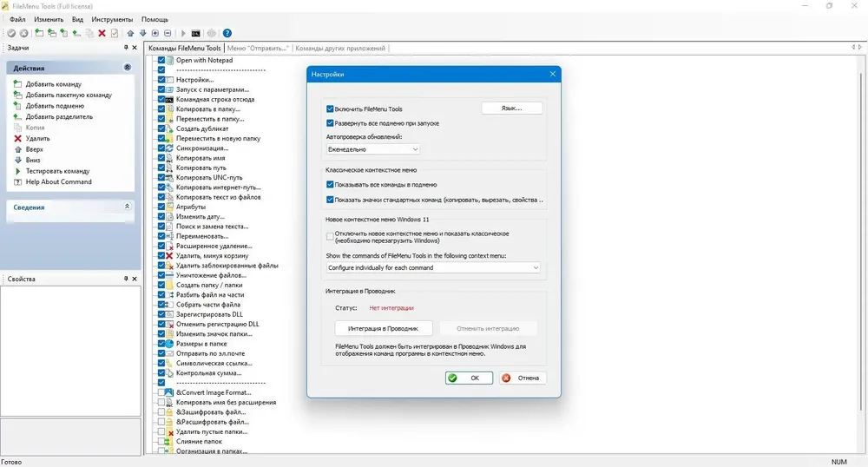Click the Move up arrow toolbar icon
This screenshot has height=467, width=868.
pos(131,33)
